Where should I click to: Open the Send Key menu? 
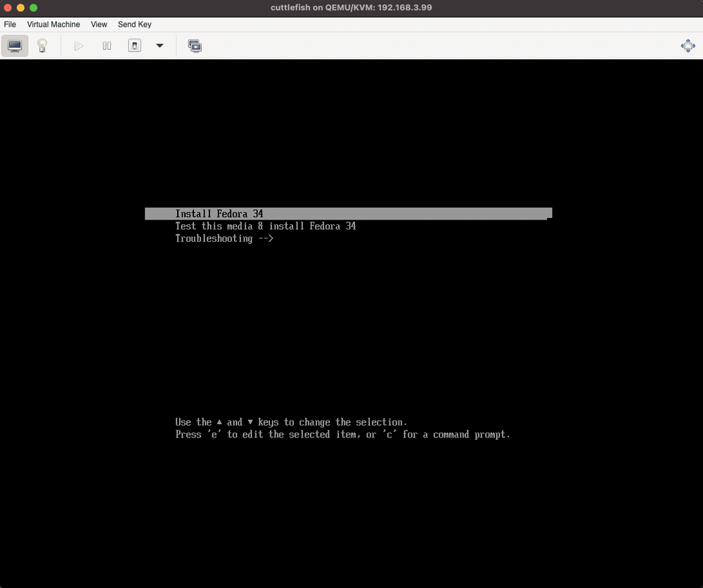[134, 24]
